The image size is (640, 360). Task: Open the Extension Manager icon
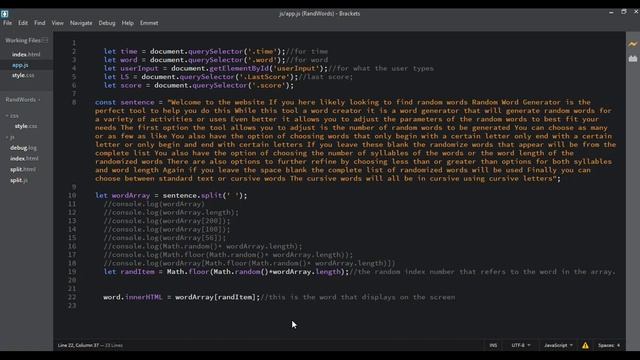[633, 59]
